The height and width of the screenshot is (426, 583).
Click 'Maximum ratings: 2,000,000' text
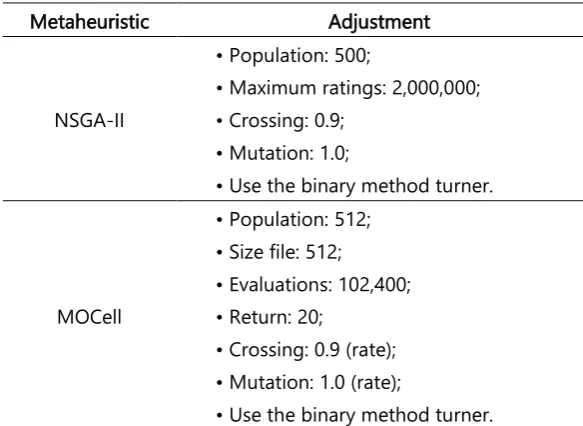coord(355,88)
